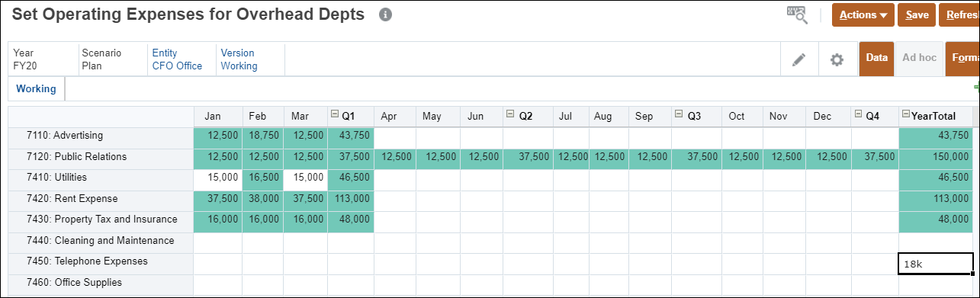The height and width of the screenshot is (298, 980).
Task: Click the CFO Office link
Action: point(177,66)
